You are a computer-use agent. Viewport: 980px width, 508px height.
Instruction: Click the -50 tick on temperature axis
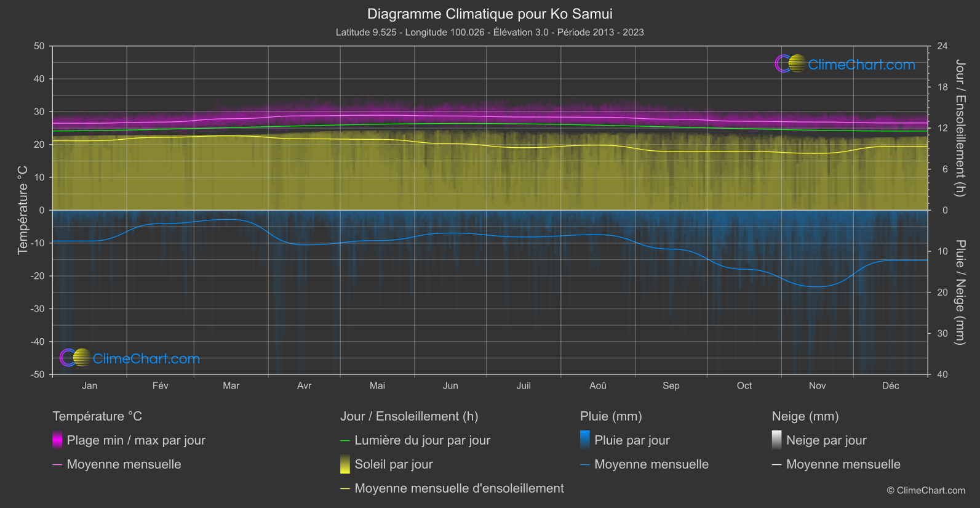point(38,374)
